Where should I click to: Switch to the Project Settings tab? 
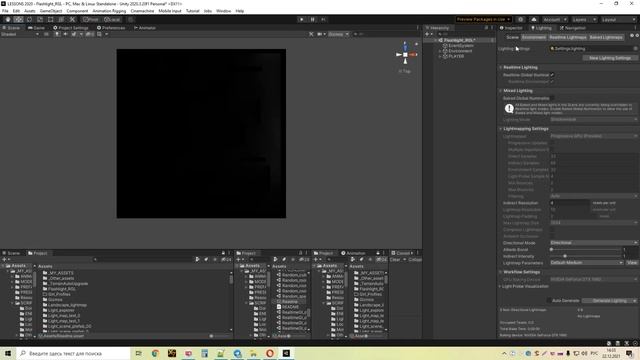[71, 28]
